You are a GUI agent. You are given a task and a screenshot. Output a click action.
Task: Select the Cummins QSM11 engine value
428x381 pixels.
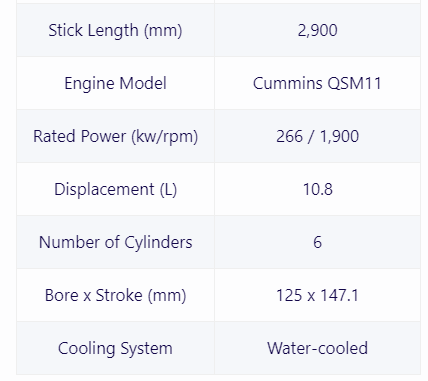pyautogui.click(x=317, y=83)
